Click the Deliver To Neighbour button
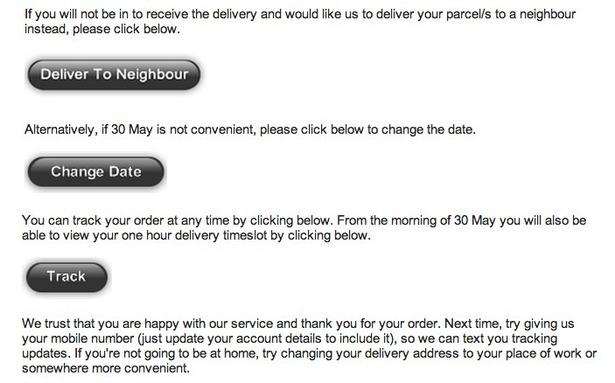 (x=114, y=75)
